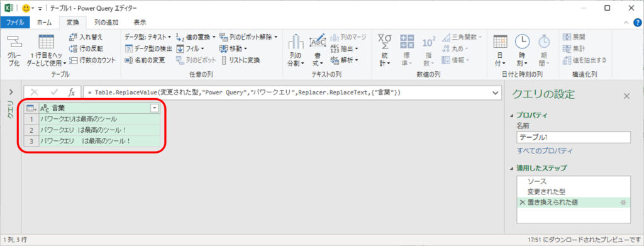The width and height of the screenshot is (644, 246).
Task: Select row number 2
Action: (31, 130)
